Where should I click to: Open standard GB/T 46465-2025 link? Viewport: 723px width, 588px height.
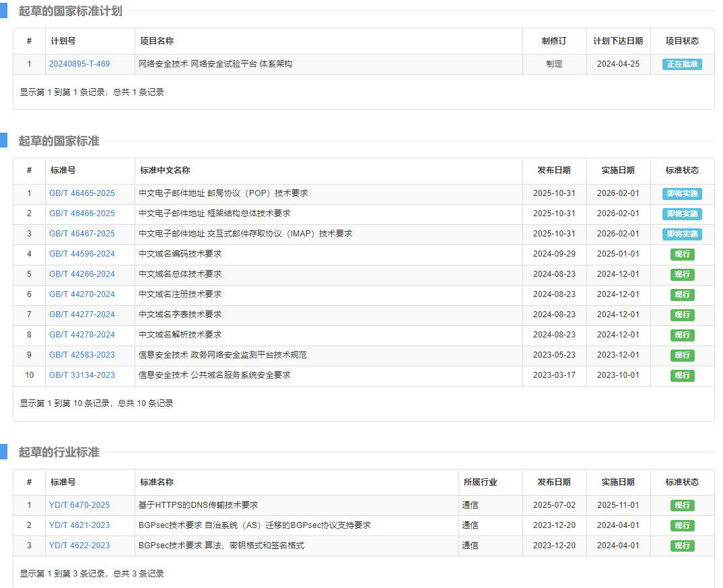(x=81, y=193)
